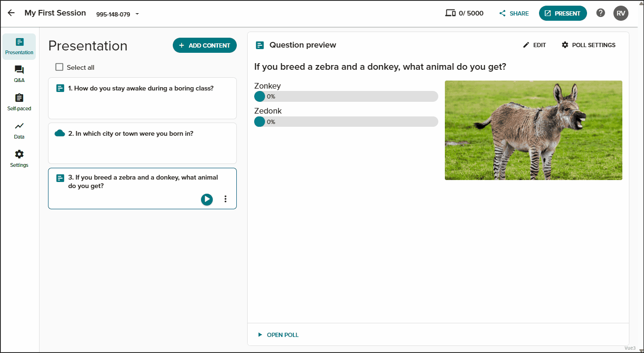Switch to the Q&A sidebar tab

point(19,74)
